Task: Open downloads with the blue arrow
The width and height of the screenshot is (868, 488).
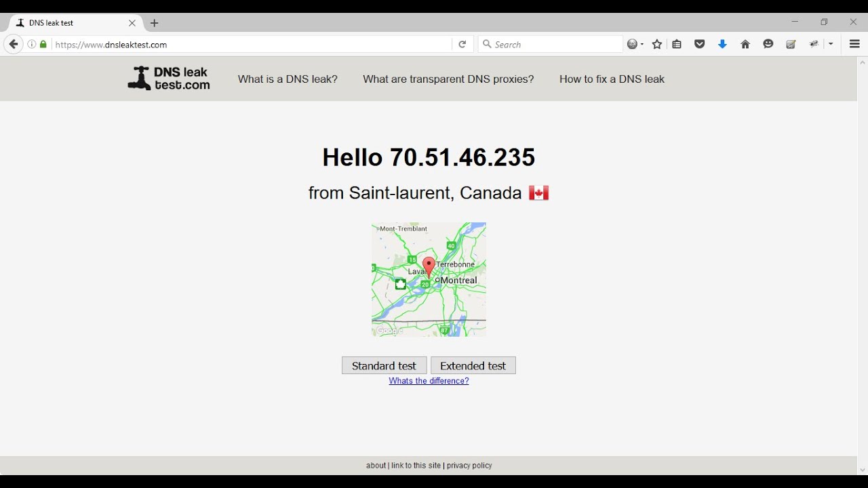Action: [723, 44]
